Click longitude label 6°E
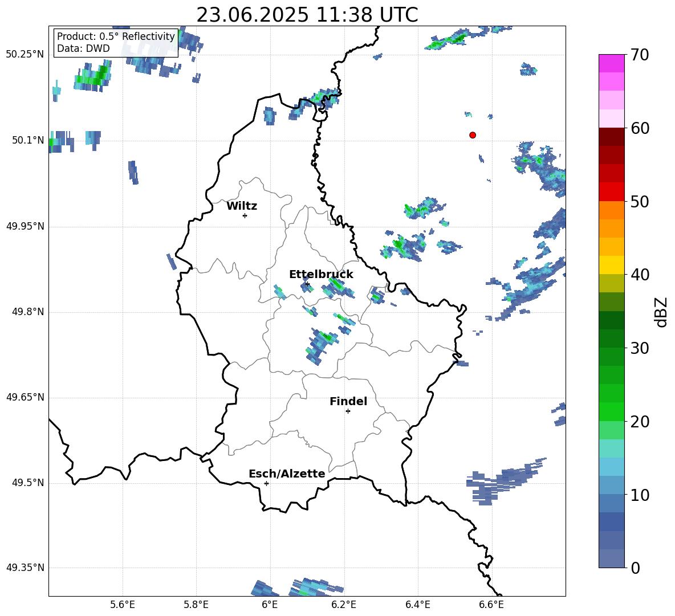The image size is (675, 616). coord(270,605)
